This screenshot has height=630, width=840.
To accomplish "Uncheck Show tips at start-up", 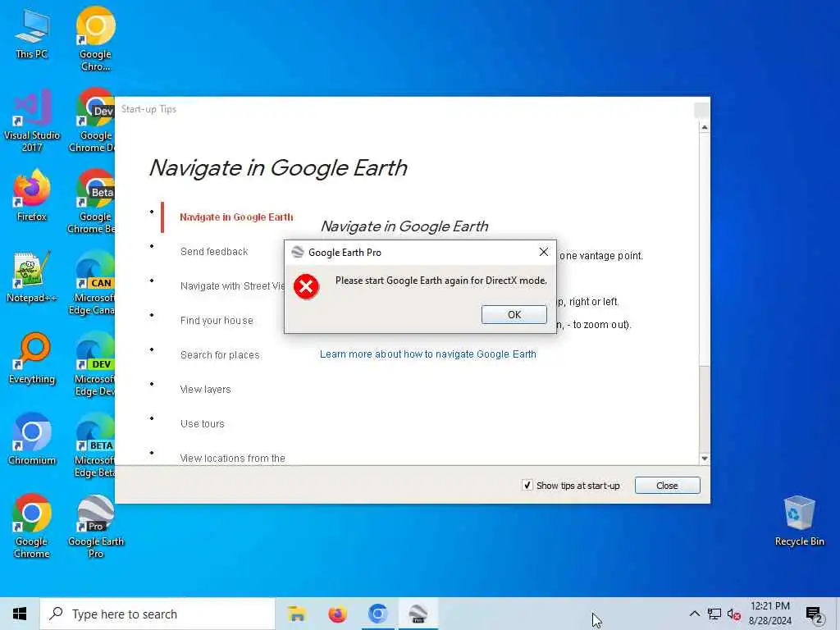I will (x=527, y=486).
